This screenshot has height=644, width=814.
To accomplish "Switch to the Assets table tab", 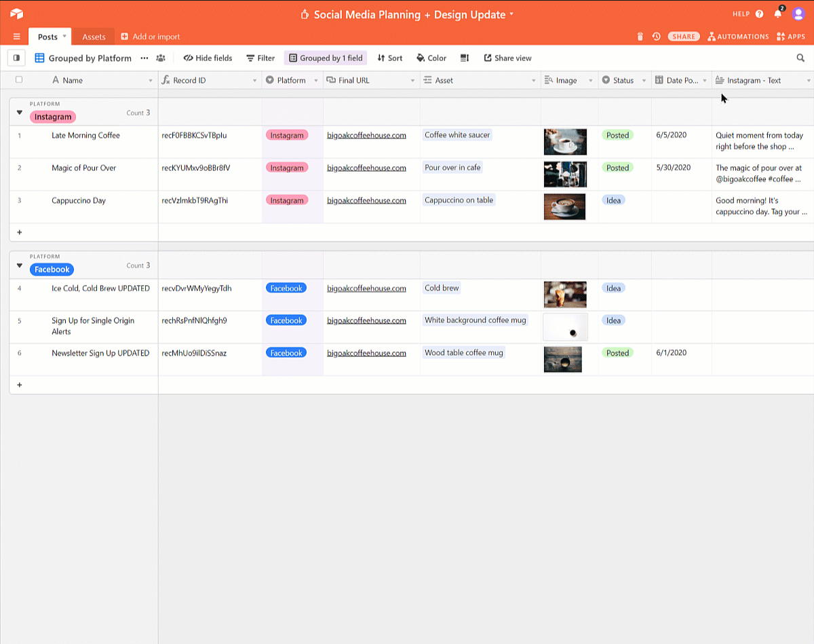I will pyautogui.click(x=94, y=37).
